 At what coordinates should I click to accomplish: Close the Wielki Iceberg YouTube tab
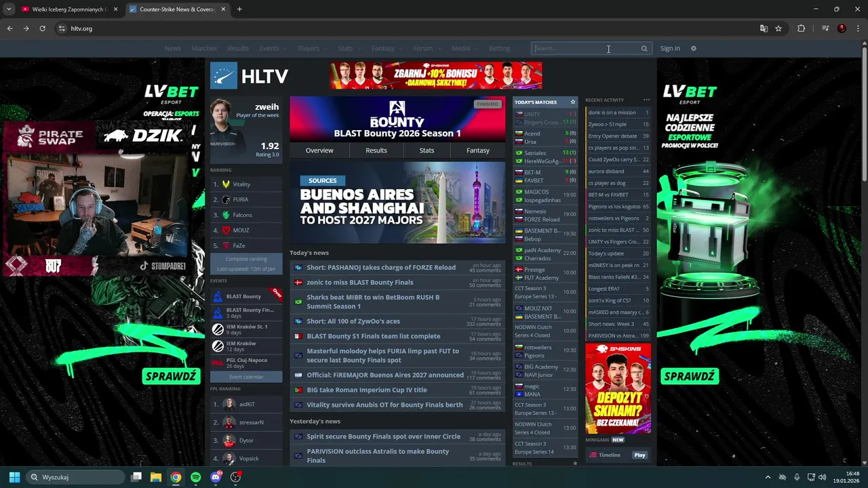click(x=115, y=9)
